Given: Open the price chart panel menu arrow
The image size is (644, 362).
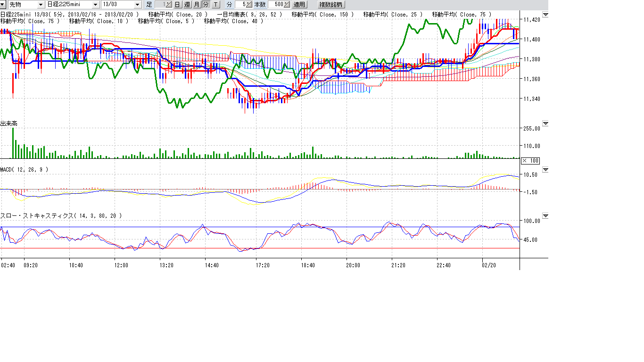Looking at the screenshot, I should tap(545, 15).
